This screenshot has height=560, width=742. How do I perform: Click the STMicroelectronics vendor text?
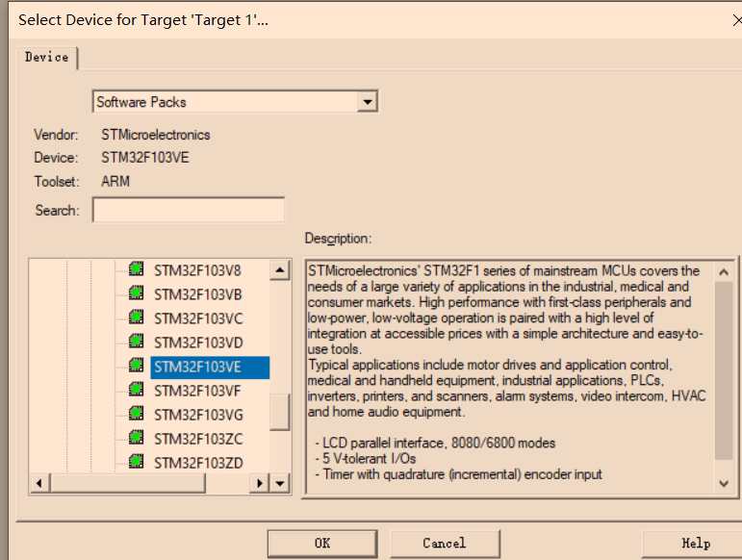156,135
